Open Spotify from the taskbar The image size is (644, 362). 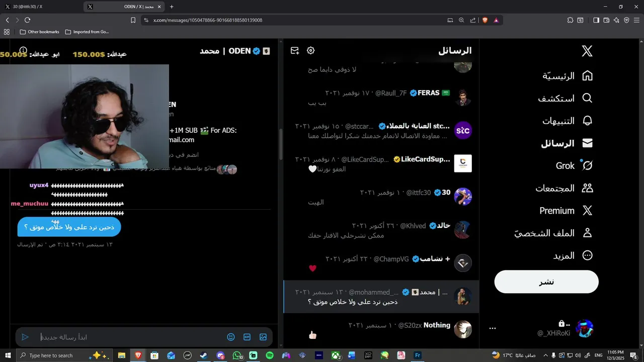coord(270,355)
